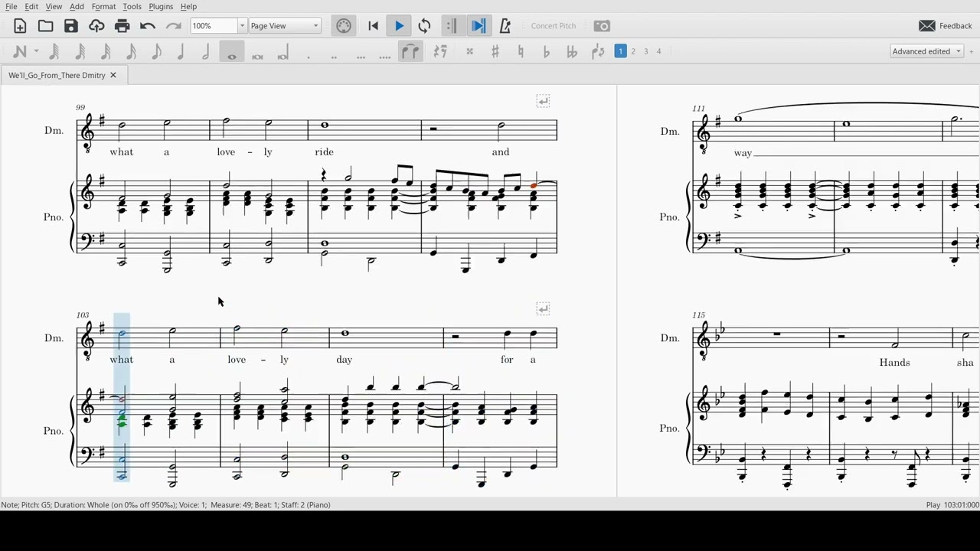The image size is (980, 551).
Task: Apply natural accidental
Action: [x=521, y=51]
